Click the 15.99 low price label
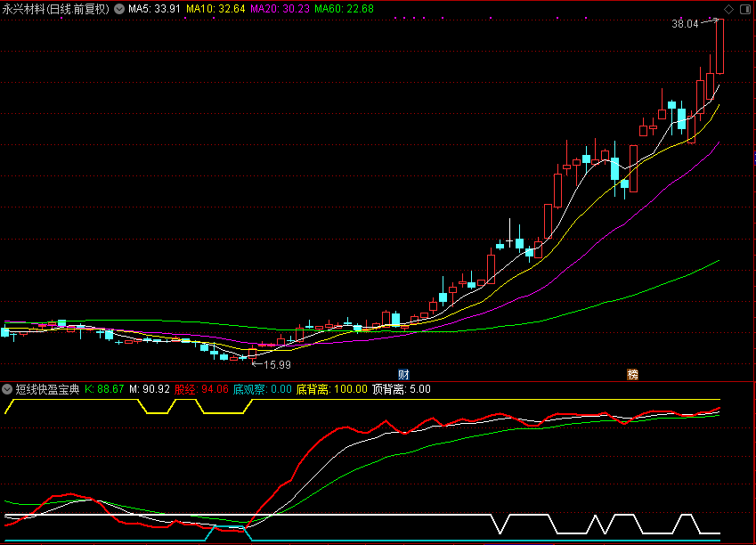 [x=277, y=364]
